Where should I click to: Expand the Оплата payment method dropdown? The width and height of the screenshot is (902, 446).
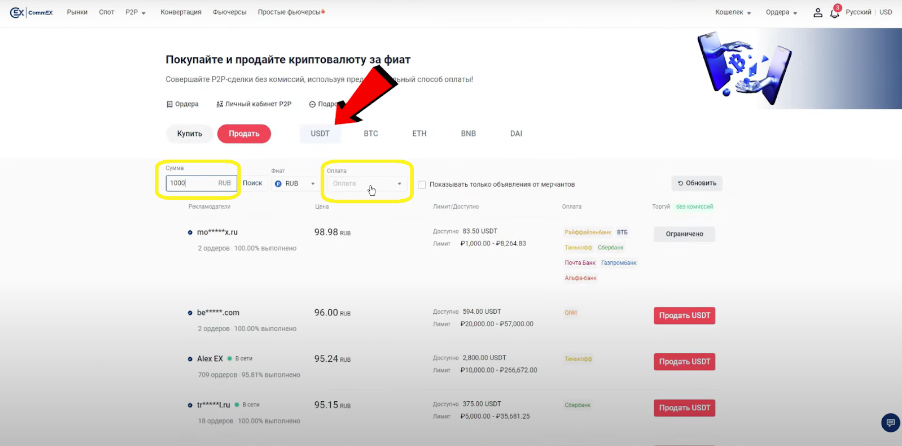(367, 183)
